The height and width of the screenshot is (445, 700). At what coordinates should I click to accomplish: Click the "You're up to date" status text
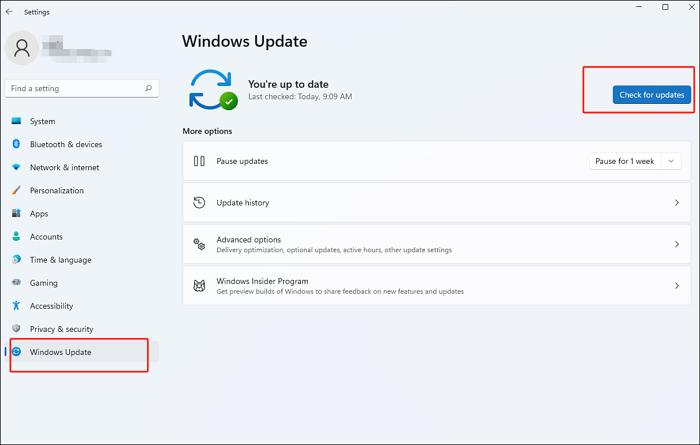[288, 84]
